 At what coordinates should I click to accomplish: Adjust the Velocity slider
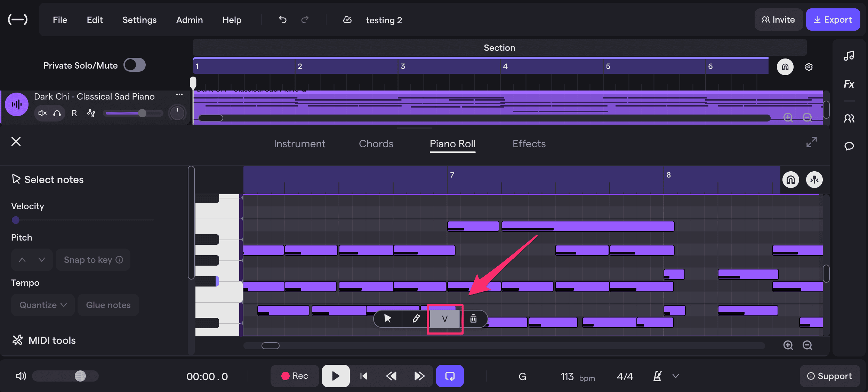coord(83,220)
